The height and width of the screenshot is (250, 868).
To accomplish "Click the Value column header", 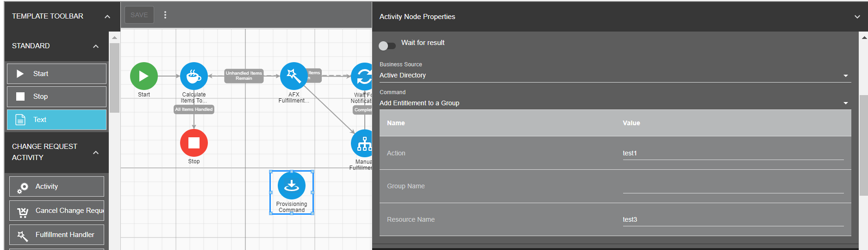I will click(x=631, y=123).
